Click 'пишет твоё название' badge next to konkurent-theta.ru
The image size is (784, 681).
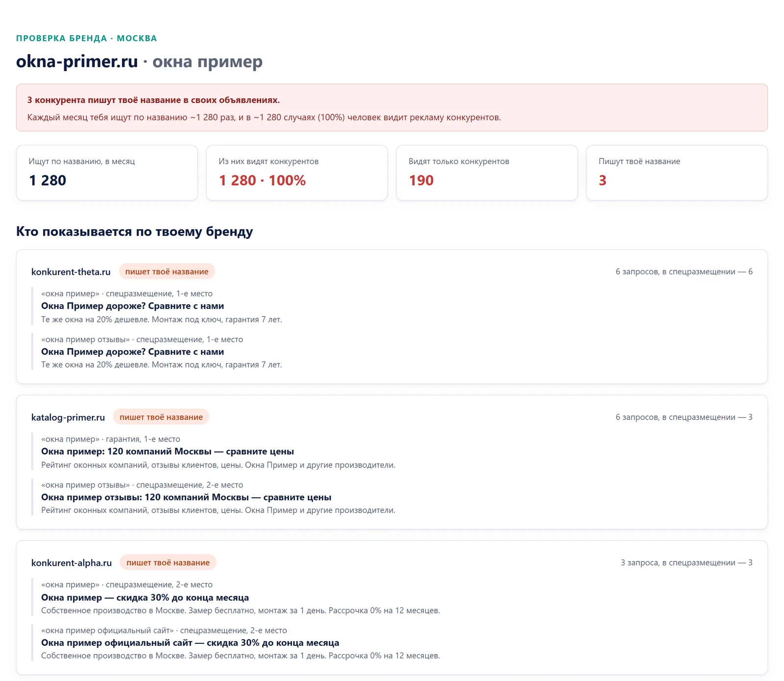167,271
